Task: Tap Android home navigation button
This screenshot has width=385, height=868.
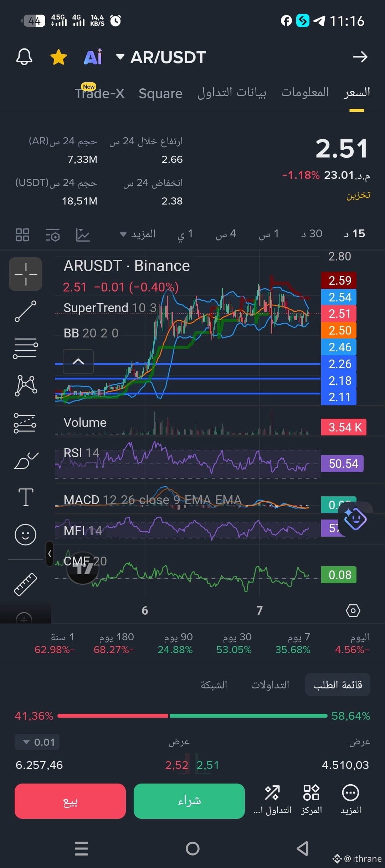Action: click(192, 848)
